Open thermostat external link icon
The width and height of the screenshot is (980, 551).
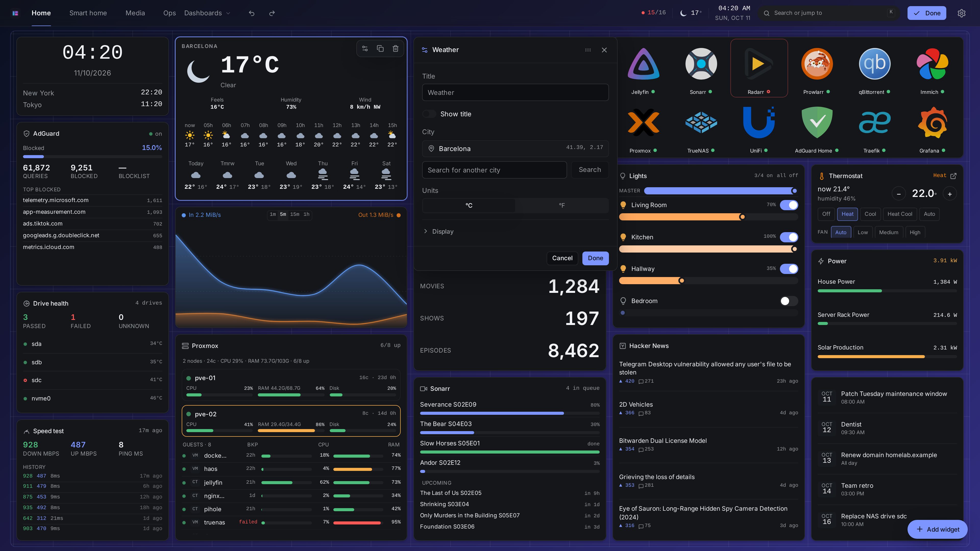pos(953,176)
